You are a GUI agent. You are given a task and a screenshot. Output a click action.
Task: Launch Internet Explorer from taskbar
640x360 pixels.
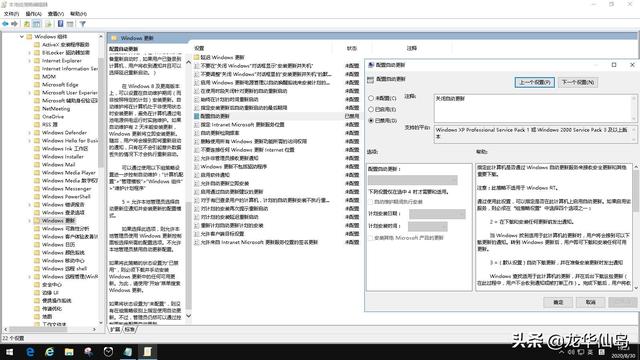[49, 351]
